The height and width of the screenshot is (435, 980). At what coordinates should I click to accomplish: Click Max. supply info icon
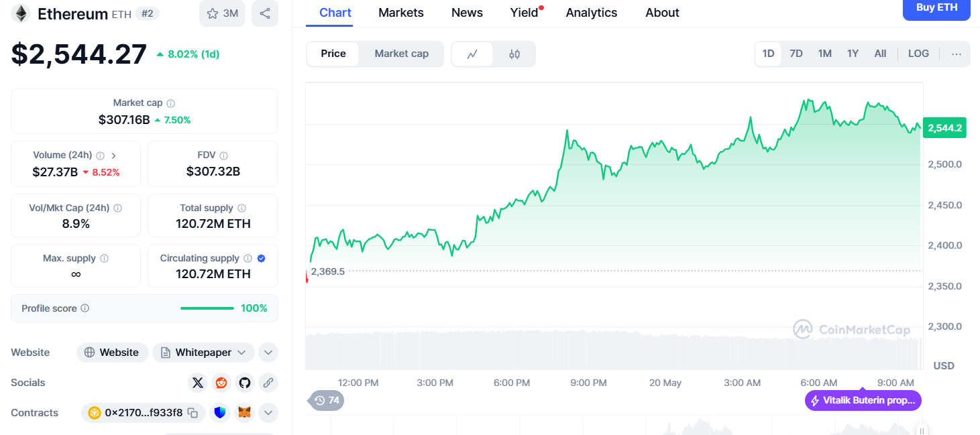(x=104, y=259)
